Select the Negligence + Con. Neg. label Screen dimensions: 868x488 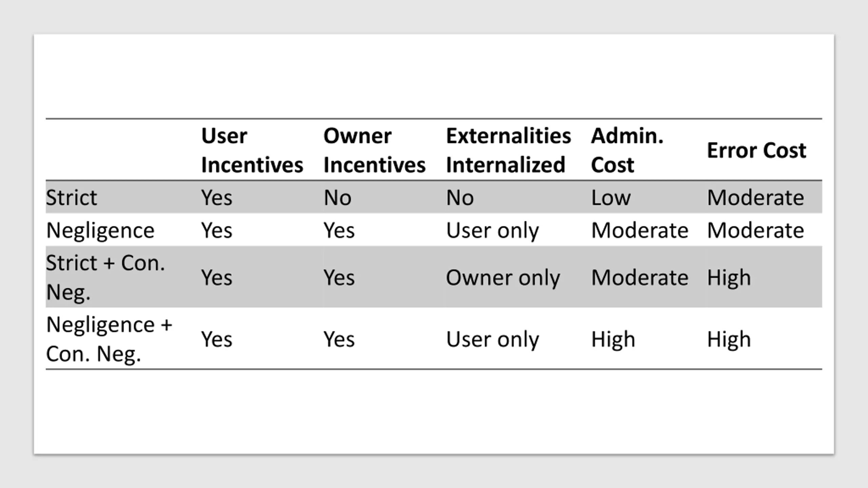(109, 339)
